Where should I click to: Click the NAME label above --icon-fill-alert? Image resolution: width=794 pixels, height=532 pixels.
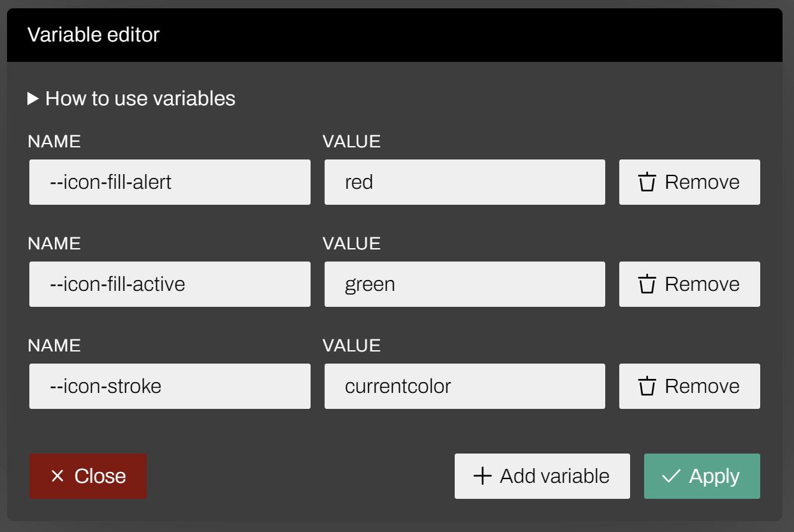click(54, 141)
